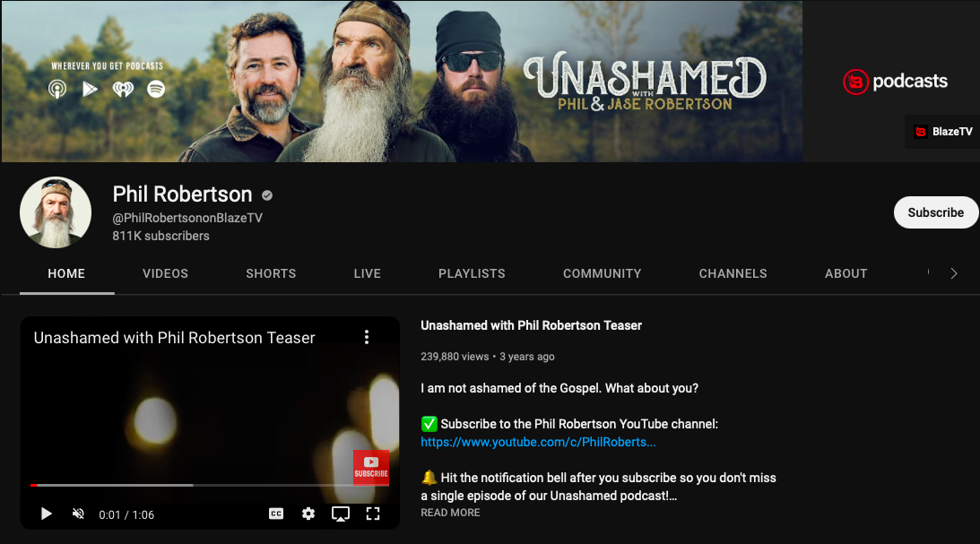The height and width of the screenshot is (544, 980).
Task: Select the HOME tab
Action: [x=66, y=273]
